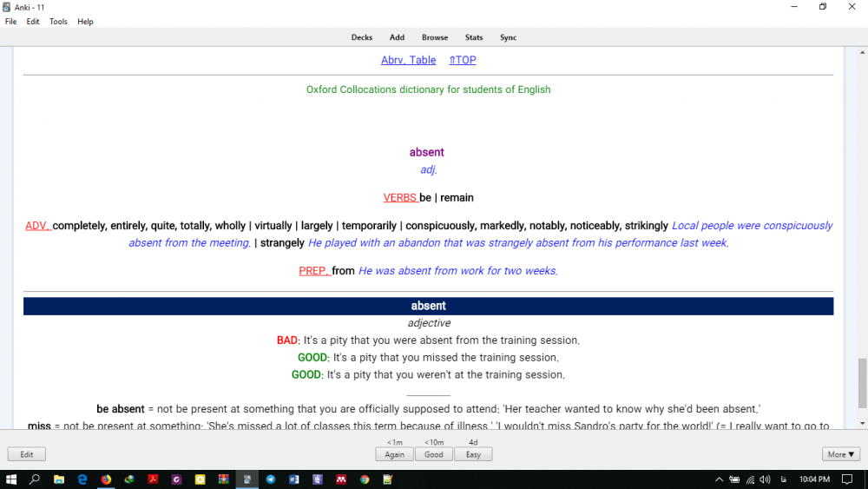Rate the card as Good
This screenshot has height=489, width=868.
click(434, 454)
